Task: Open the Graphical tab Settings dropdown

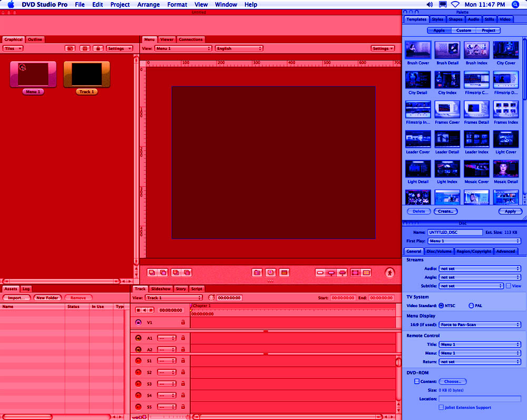Action: pyautogui.click(x=120, y=48)
